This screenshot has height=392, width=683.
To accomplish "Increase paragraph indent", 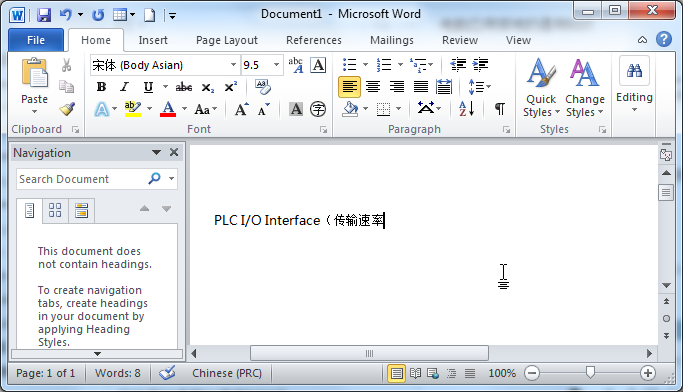I will pos(480,64).
